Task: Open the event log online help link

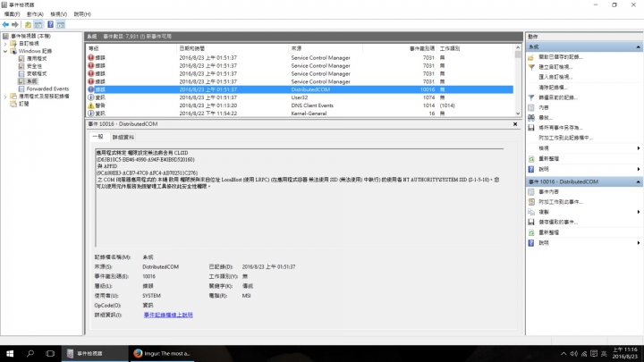Action: coord(168,315)
